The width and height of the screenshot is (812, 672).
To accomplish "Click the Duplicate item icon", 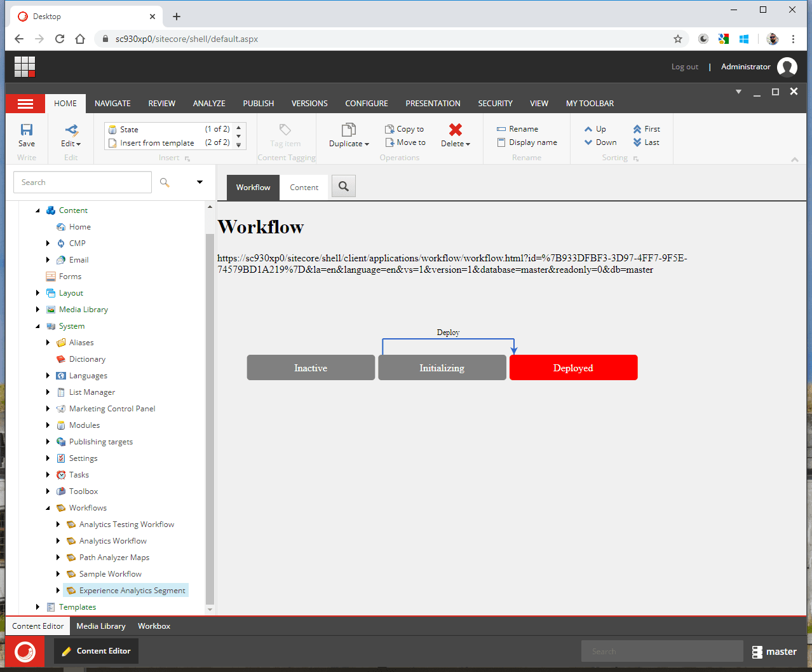I will (348, 130).
